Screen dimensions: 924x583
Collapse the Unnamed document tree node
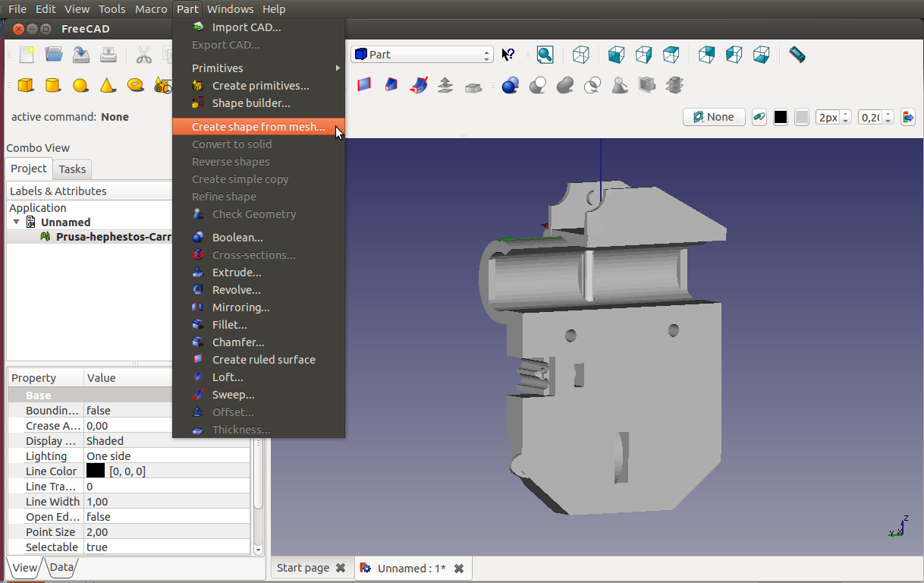(17, 222)
